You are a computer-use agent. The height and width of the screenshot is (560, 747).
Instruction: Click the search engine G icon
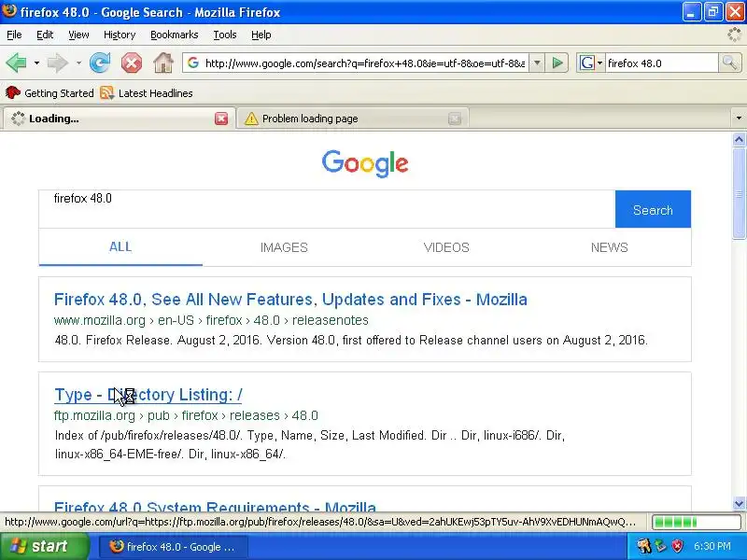pyautogui.click(x=587, y=63)
